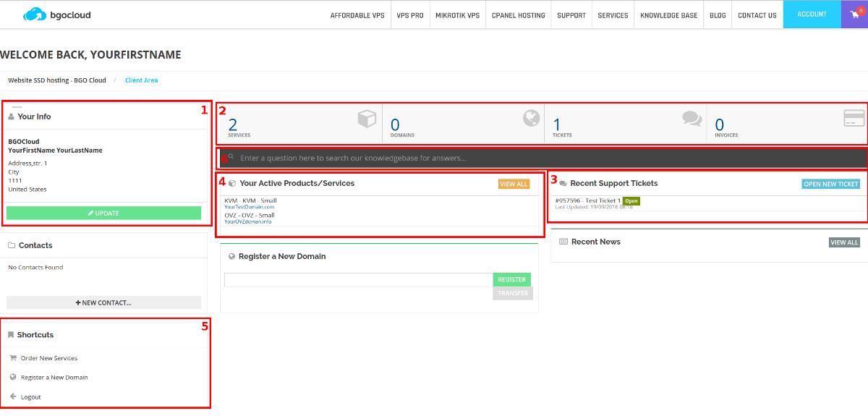
Task: Click 'Last Updated' ticket date text
Action: (594, 207)
